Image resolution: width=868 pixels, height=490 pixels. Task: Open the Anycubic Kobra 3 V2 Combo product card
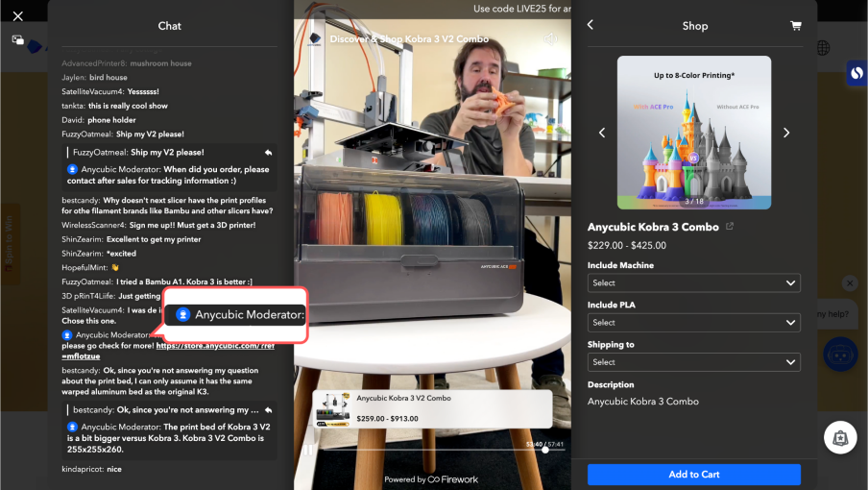tap(432, 408)
